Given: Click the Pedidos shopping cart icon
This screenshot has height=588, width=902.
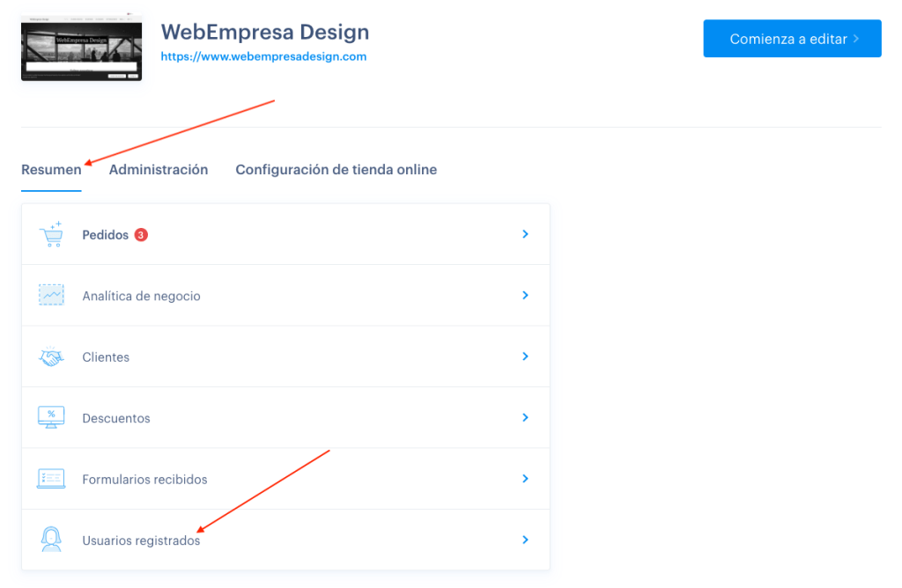Looking at the screenshot, I should [51, 234].
